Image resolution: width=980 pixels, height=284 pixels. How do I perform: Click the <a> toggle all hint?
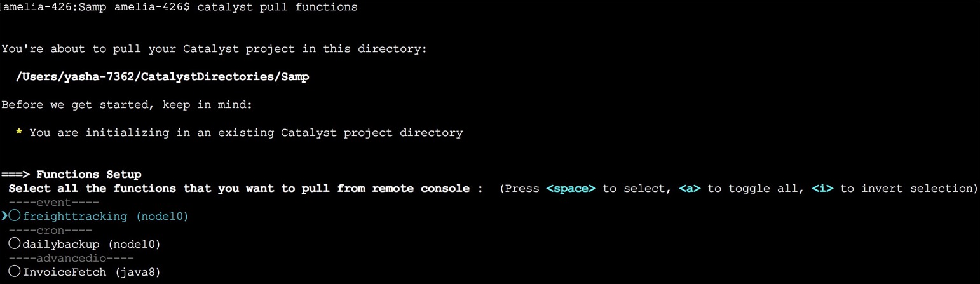coord(690,189)
